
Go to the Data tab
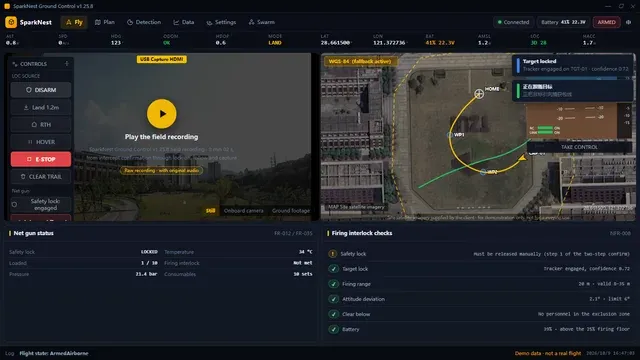click(184, 22)
